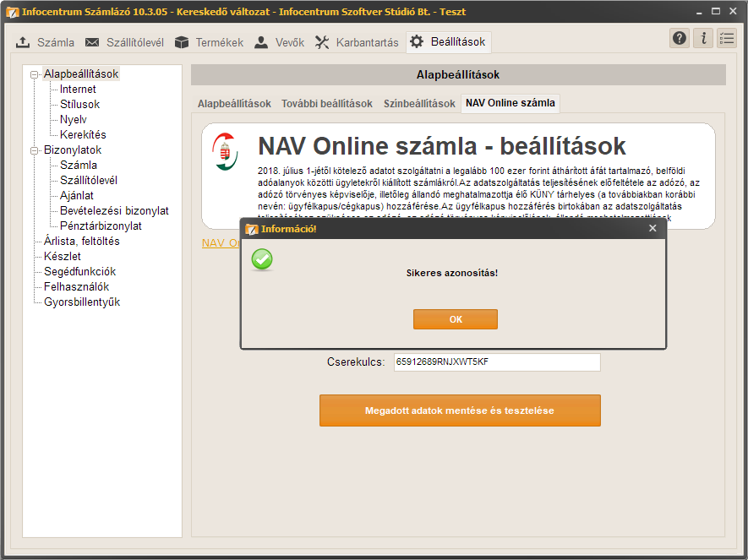
Task: Click the Szállítólevél envelope icon
Action: pos(92,42)
